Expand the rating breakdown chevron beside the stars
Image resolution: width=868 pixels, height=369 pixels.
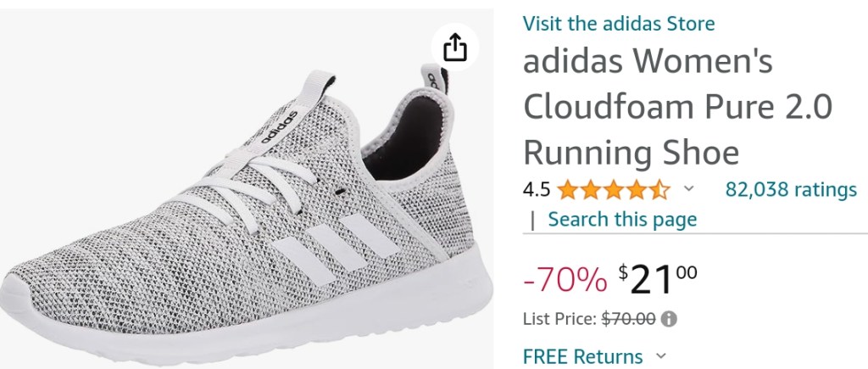click(x=688, y=189)
